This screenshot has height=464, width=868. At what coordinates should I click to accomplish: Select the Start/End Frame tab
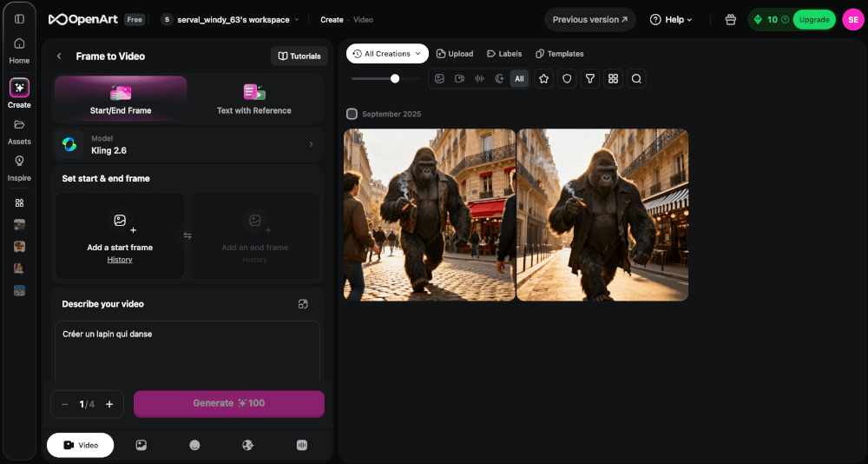(121, 99)
